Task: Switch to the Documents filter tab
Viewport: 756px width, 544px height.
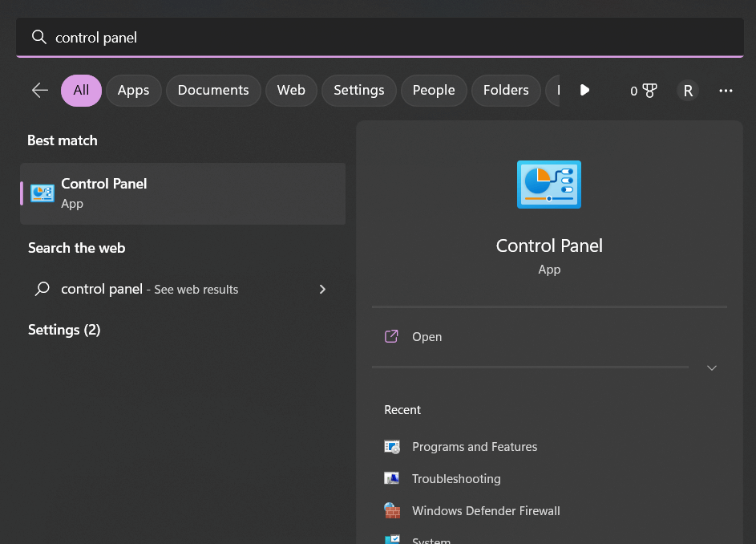Action: coord(213,90)
